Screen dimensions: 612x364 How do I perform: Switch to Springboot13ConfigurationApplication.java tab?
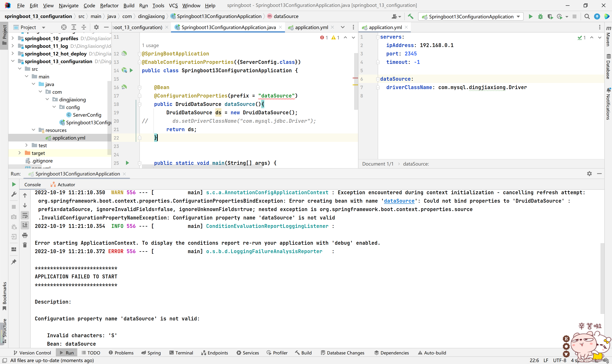point(228,27)
